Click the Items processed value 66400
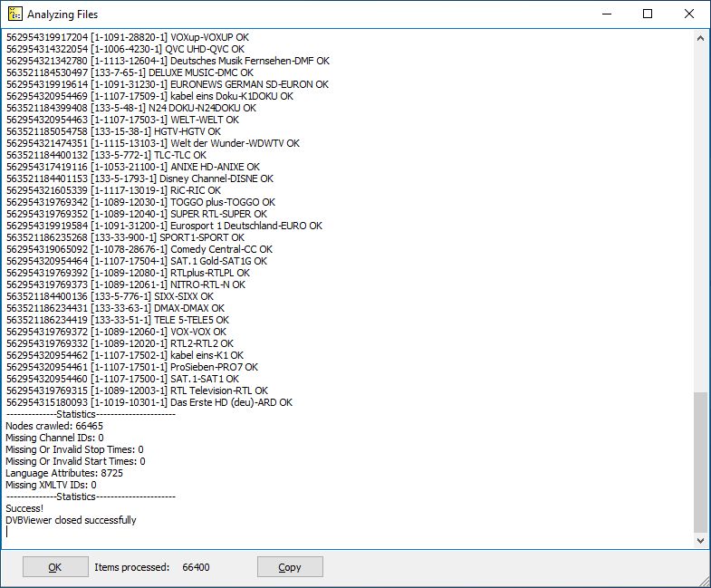 (x=197, y=567)
